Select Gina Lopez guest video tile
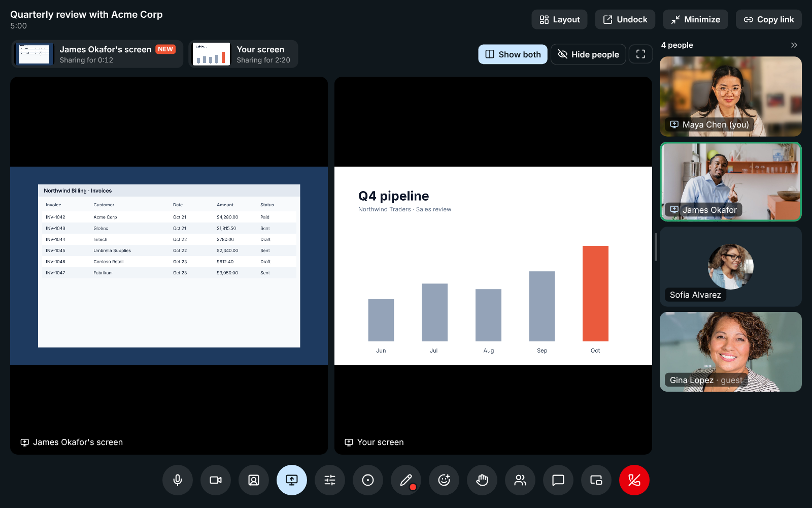This screenshot has height=508, width=812. 731,352
